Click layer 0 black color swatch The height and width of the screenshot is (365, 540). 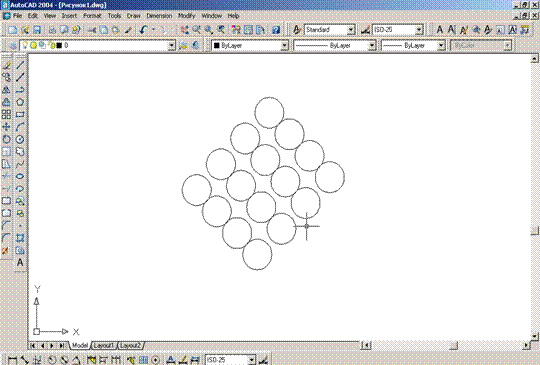pos(59,45)
